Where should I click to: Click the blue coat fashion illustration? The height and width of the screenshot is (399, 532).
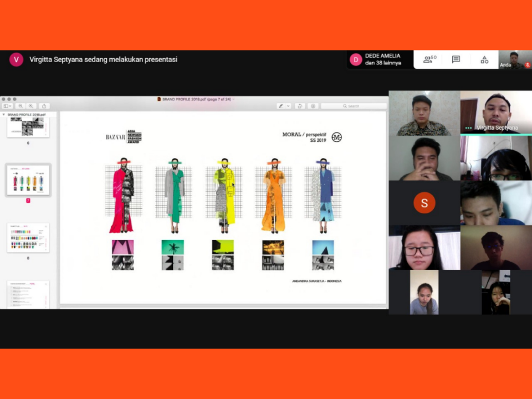coord(323,196)
